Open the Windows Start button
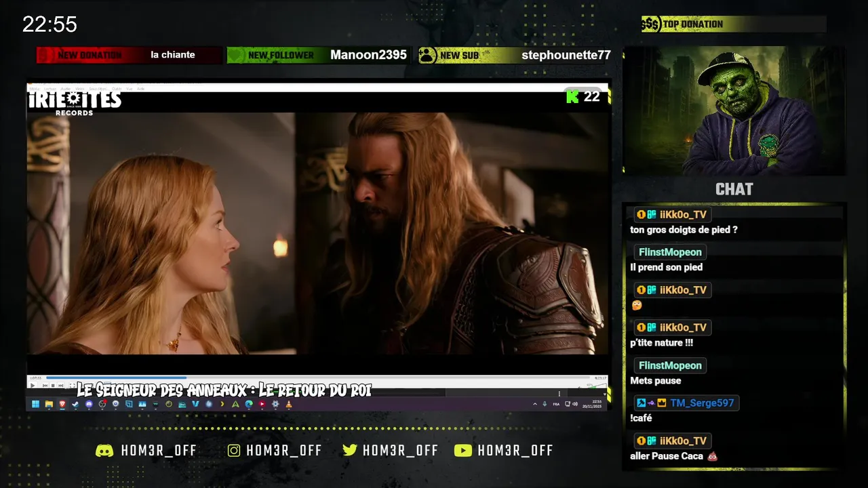The height and width of the screenshot is (488, 868). [x=35, y=404]
